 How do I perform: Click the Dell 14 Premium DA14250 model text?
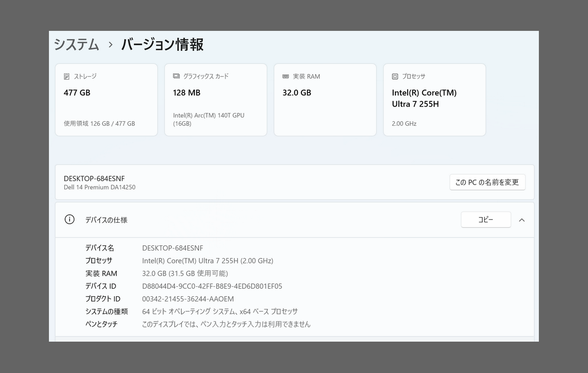point(99,187)
